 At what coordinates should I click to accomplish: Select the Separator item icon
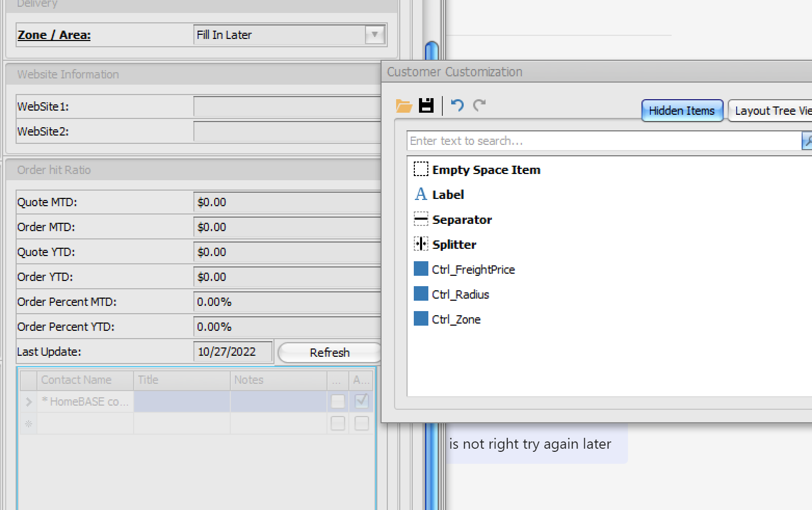pos(421,219)
